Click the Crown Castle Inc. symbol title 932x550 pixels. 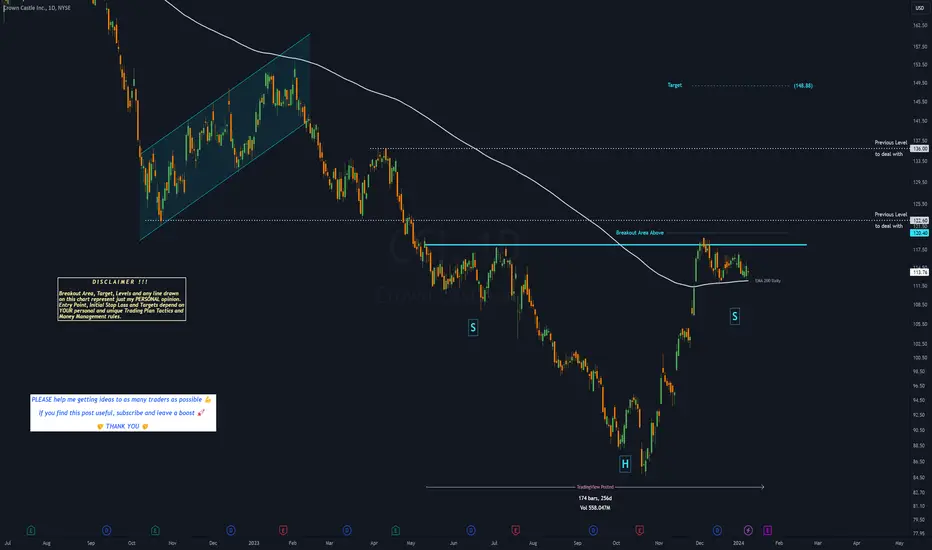(x=37, y=8)
